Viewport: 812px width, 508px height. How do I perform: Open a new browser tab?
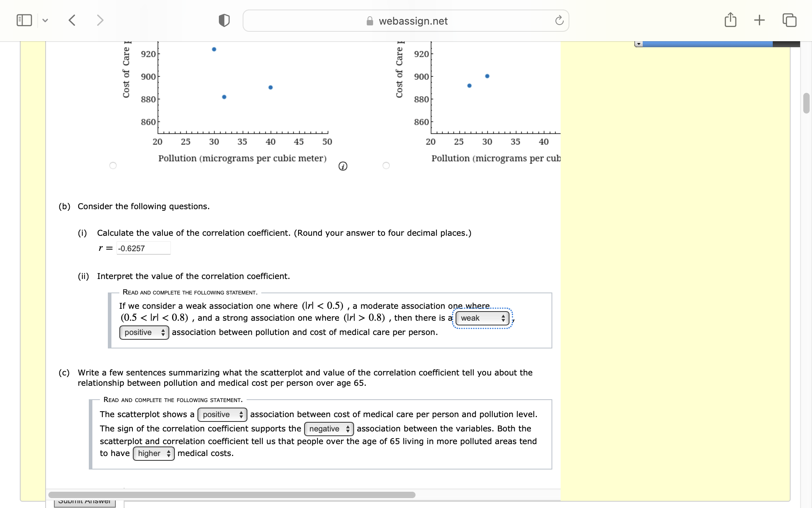[759, 20]
